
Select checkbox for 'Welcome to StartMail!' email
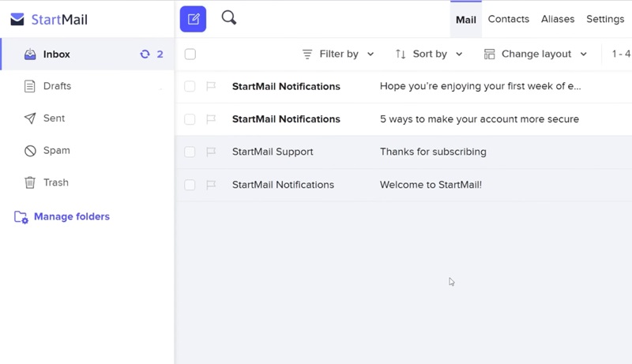pos(190,185)
